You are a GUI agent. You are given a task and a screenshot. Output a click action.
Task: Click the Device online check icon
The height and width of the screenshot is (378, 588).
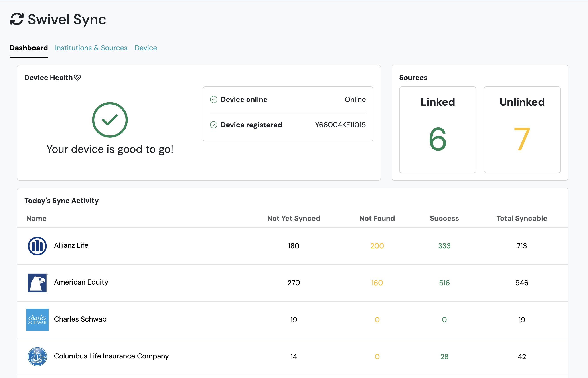[214, 99]
